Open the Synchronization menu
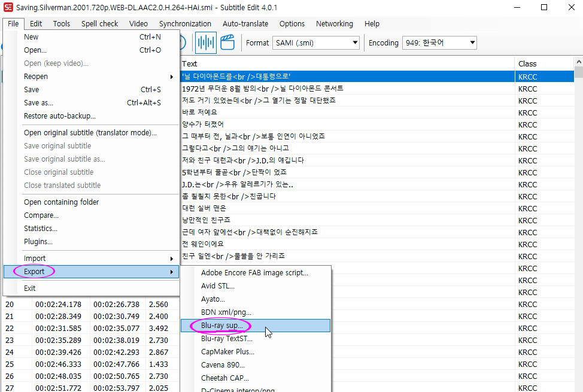The image size is (583, 392). (185, 24)
